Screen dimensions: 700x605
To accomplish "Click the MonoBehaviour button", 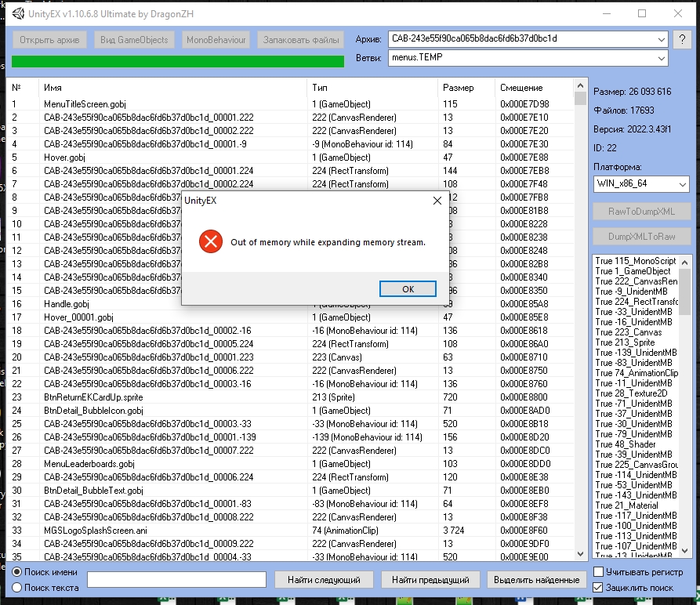I will pos(216,40).
